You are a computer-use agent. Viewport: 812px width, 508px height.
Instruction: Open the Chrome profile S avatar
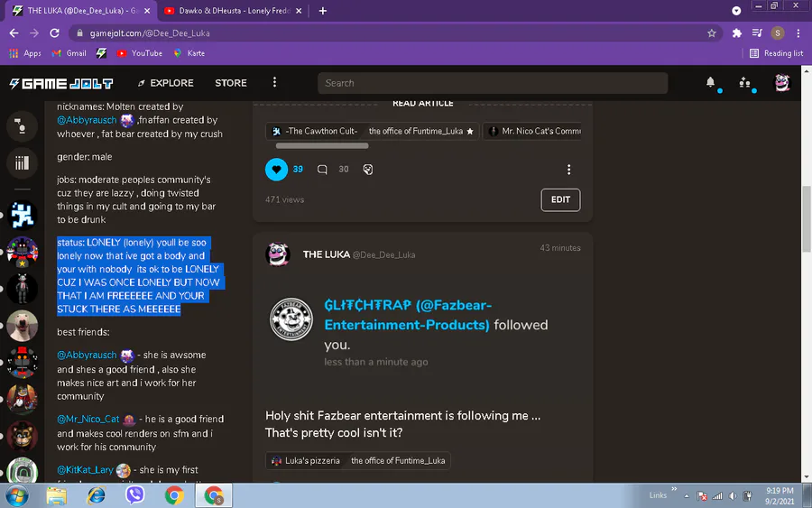coord(778,33)
